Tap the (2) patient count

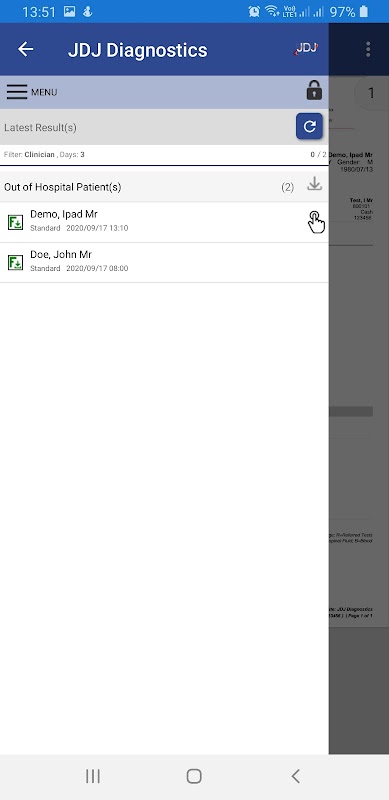pos(287,187)
